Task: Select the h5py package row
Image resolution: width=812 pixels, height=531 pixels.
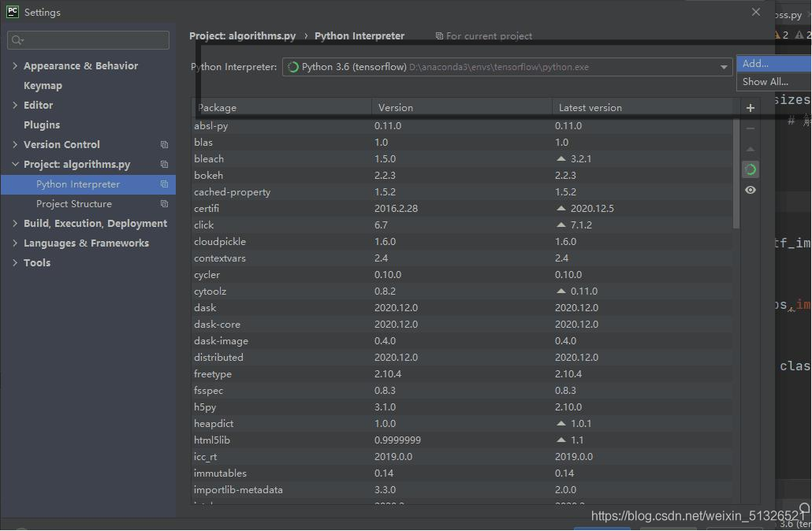Action: click(x=462, y=407)
